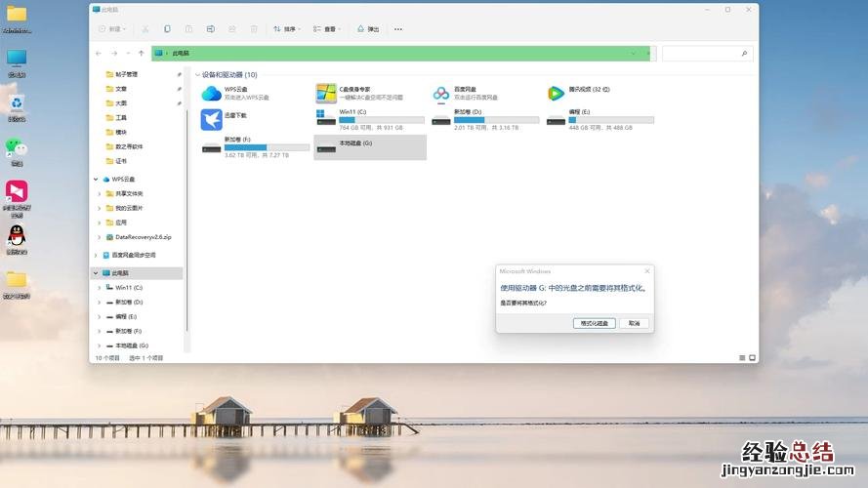868x488 pixels.
Task: Click the 取消 button in dialog
Action: pyautogui.click(x=635, y=323)
